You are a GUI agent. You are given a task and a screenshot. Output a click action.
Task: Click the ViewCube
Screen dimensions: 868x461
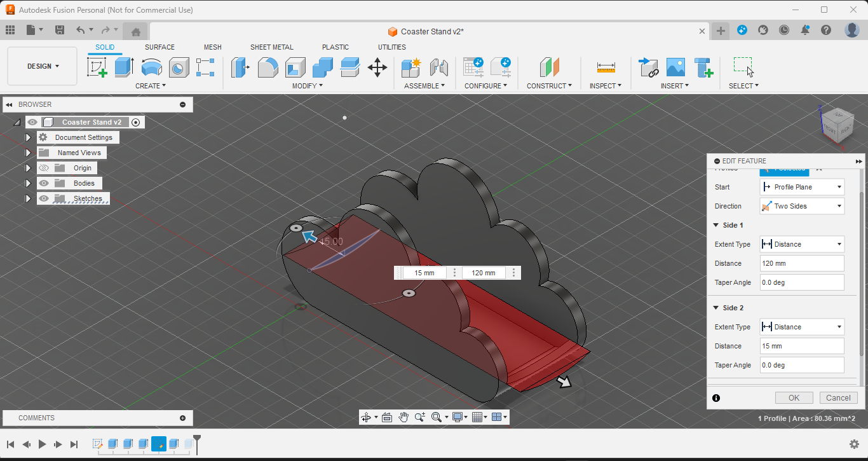pyautogui.click(x=837, y=124)
